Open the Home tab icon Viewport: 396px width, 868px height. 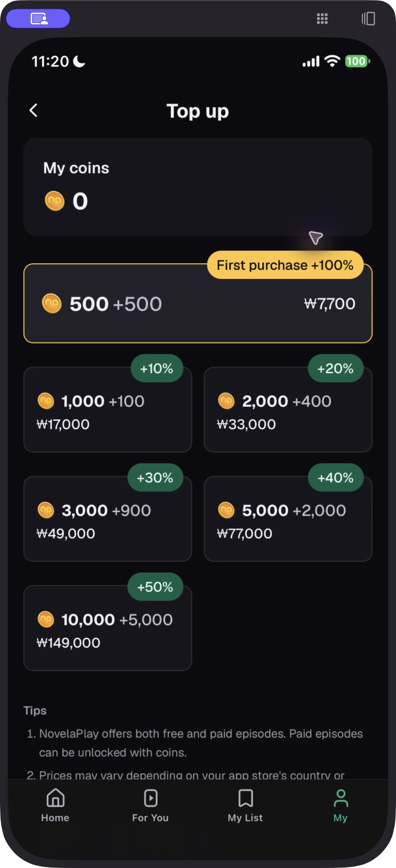[55, 798]
